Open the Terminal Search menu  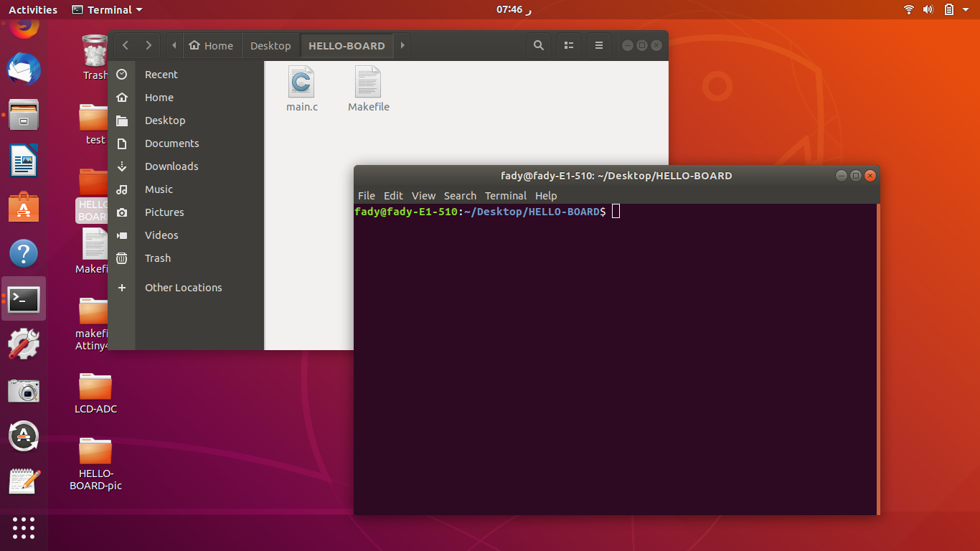click(x=460, y=196)
